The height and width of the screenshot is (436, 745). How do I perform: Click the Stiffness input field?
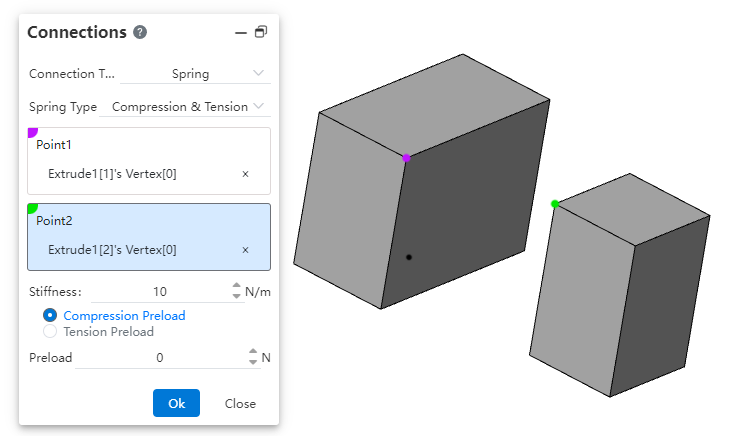point(160,292)
